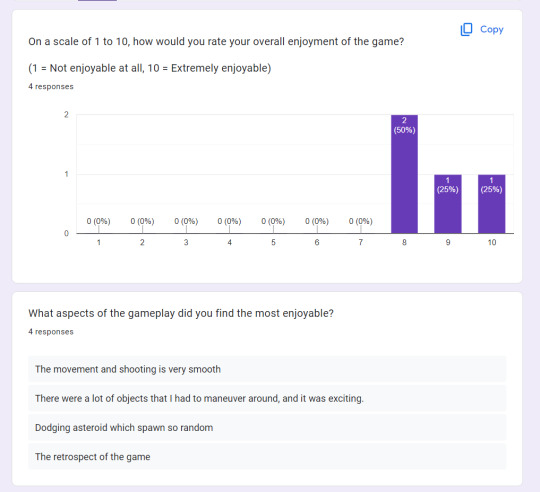This screenshot has height=492, width=540.
Task: Click the 0 (0%) label above rating 7
Action: pyautogui.click(x=361, y=221)
